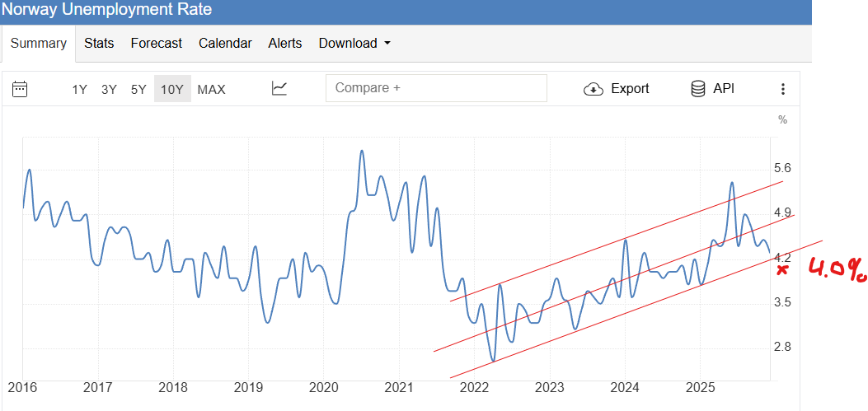Click the Compare + input field
The image size is (868, 411).
[x=436, y=88]
